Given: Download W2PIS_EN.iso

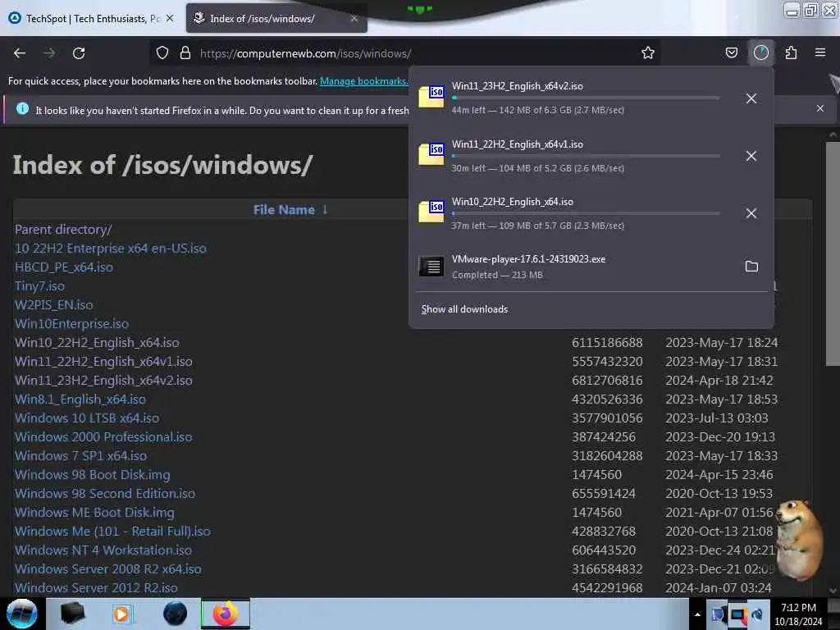Looking at the screenshot, I should click(x=53, y=305).
